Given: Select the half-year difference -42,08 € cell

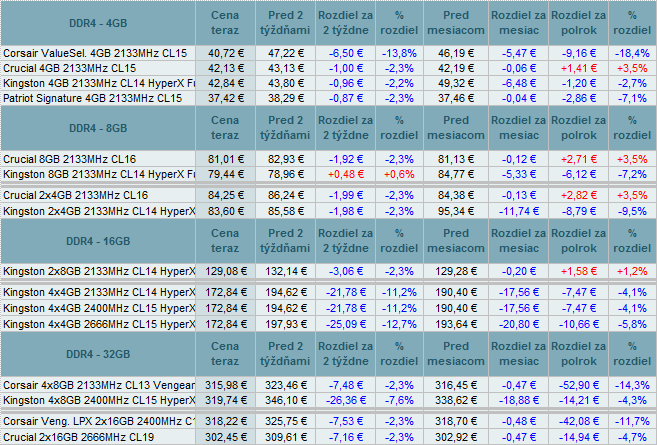Looking at the screenshot, I should pos(578,421).
